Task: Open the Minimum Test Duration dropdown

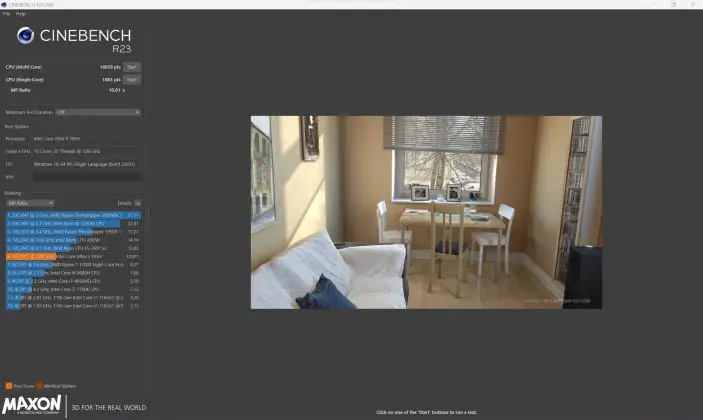Action: [98, 112]
